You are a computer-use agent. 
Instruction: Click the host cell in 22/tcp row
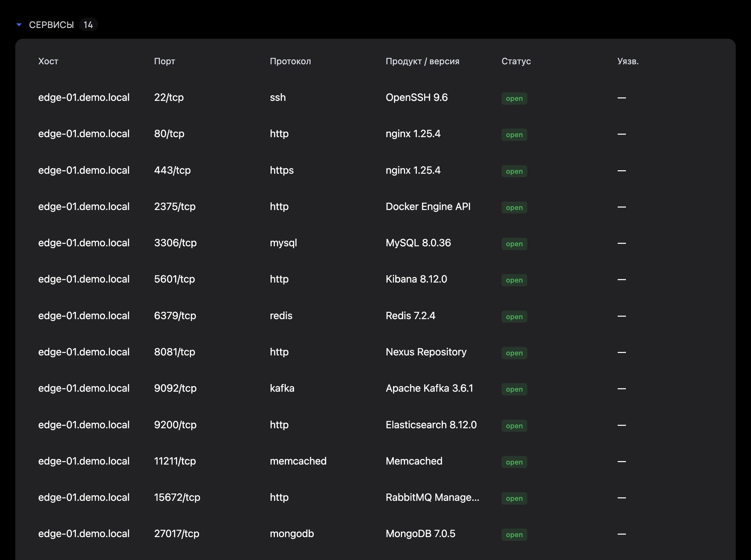click(x=84, y=98)
